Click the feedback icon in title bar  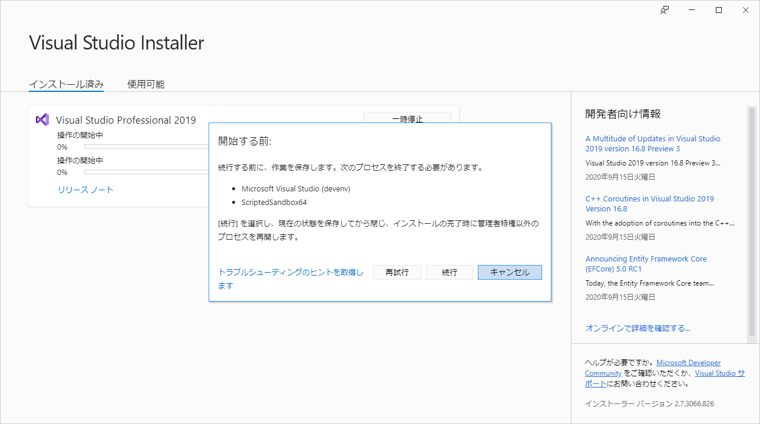click(x=665, y=10)
